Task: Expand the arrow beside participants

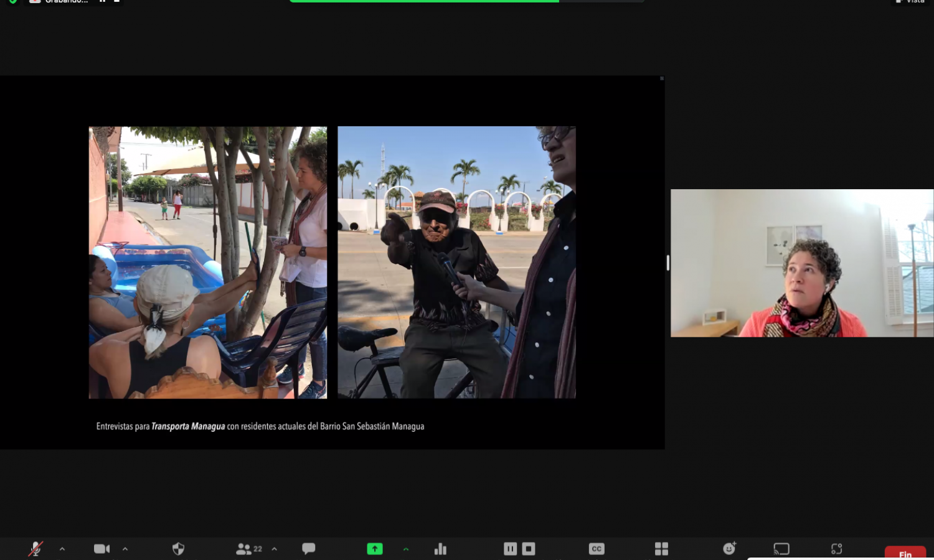Action: tap(275, 548)
